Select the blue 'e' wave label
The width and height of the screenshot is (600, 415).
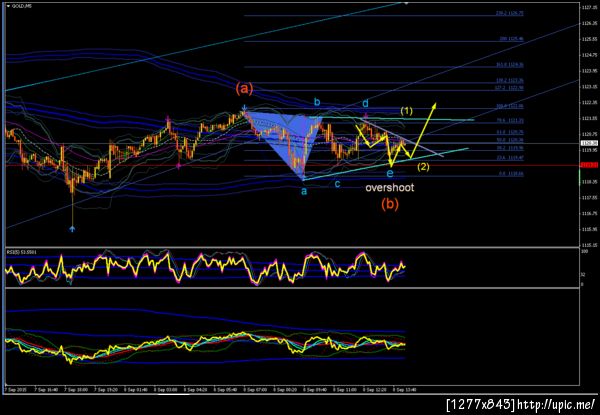click(x=390, y=174)
